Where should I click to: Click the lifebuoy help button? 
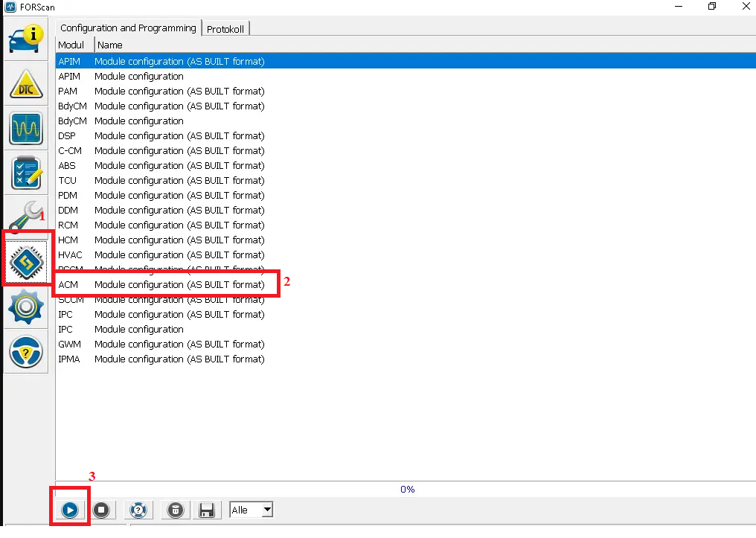(x=138, y=510)
